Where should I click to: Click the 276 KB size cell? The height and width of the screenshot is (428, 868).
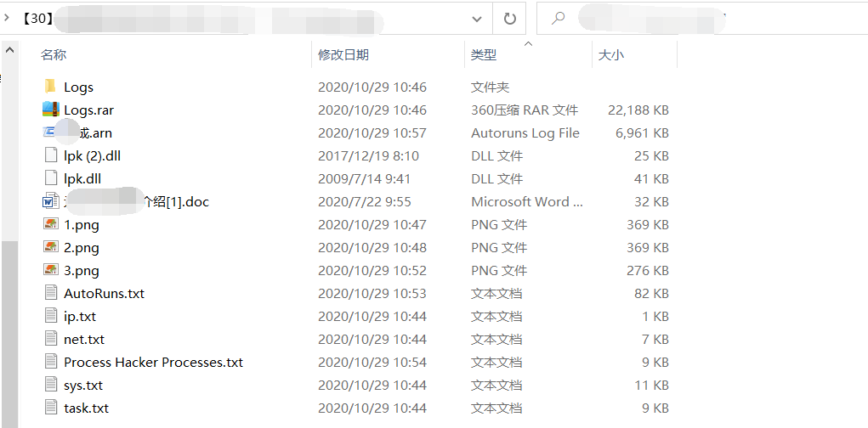(647, 270)
